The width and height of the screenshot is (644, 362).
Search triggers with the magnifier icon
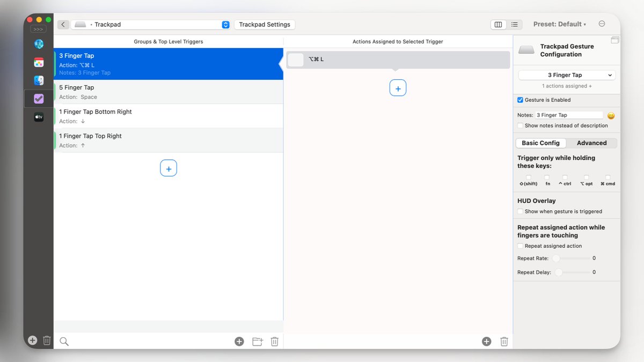[x=64, y=342]
